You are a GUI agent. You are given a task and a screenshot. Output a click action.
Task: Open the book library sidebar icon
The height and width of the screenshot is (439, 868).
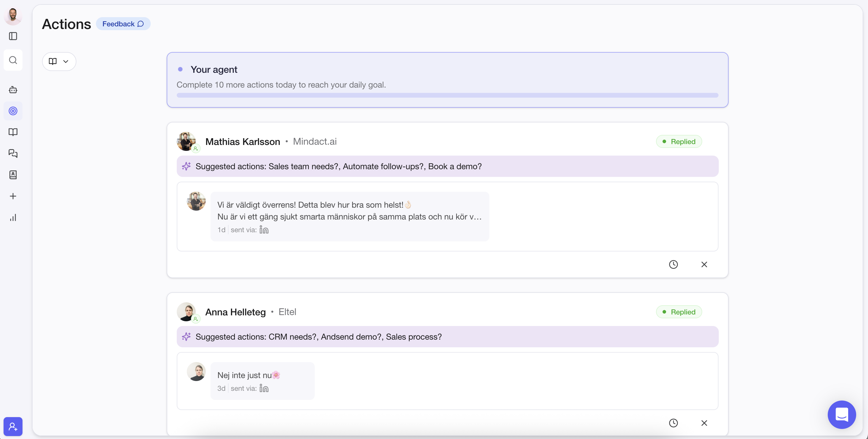tap(13, 132)
